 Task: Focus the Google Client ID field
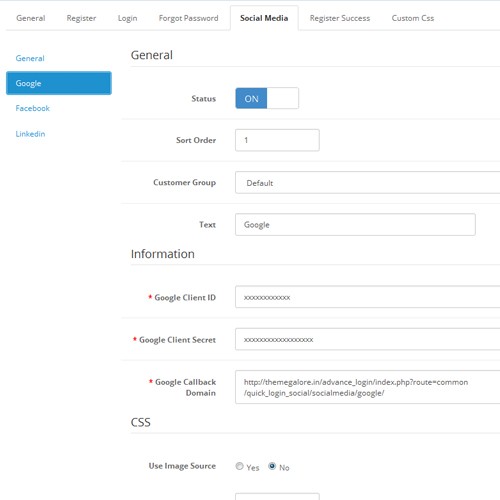tap(367, 297)
